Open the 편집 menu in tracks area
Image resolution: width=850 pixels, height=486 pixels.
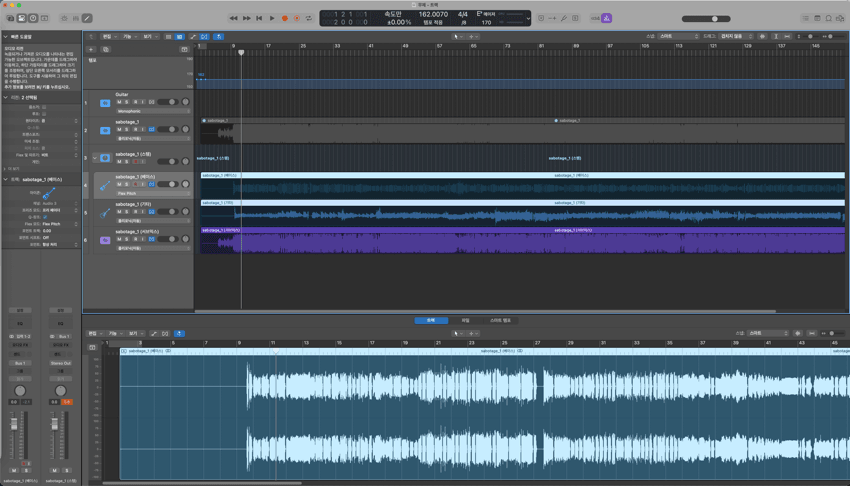108,37
